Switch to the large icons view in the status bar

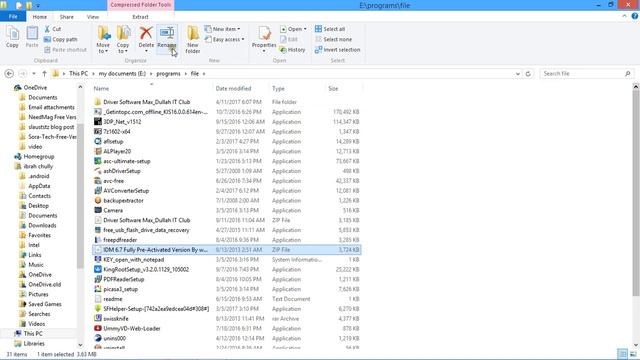pyautogui.click(x=633, y=354)
